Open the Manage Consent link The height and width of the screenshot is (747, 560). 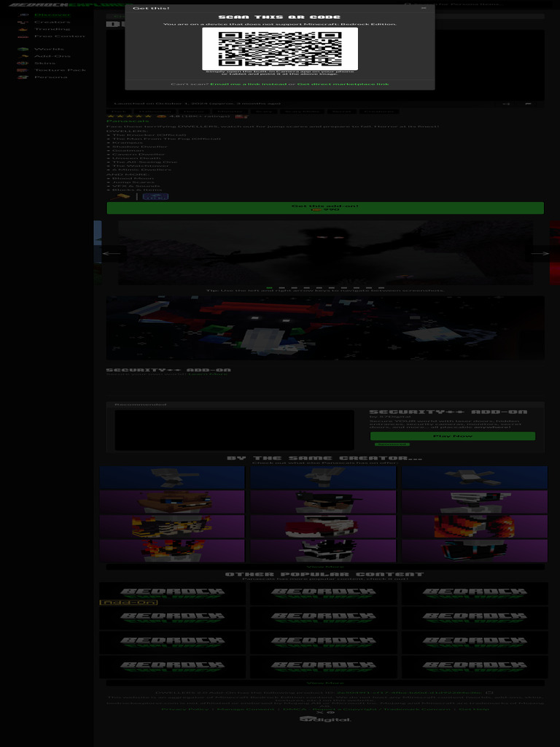[246, 709]
